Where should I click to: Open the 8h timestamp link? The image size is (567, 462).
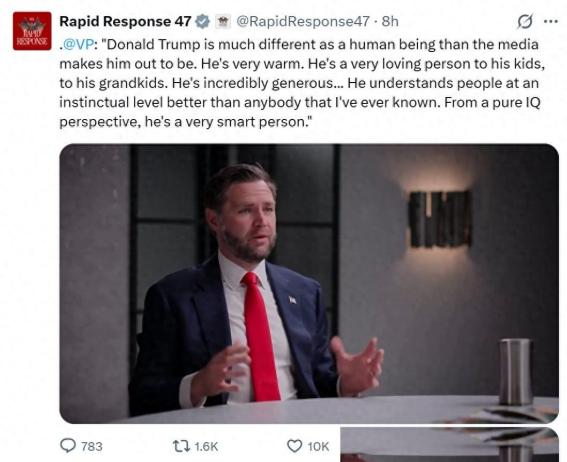click(390, 21)
